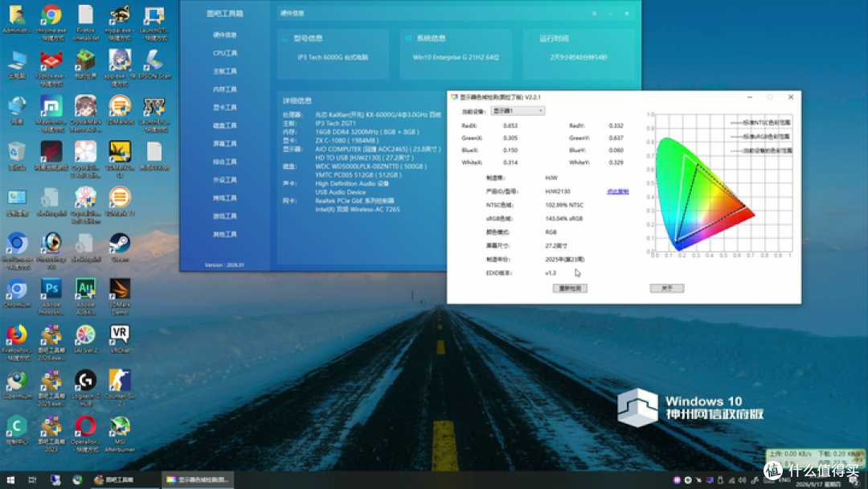The width and height of the screenshot is (868, 489).
Task: Open the 图吧工具箱 2023 desktop shortcut
Action: pyautogui.click(x=51, y=434)
